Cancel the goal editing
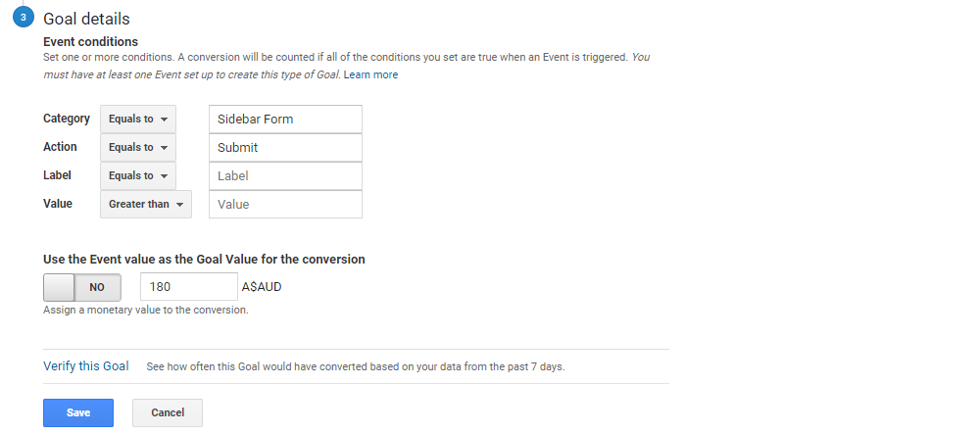Viewport: 980px width, 434px height. coord(168,412)
